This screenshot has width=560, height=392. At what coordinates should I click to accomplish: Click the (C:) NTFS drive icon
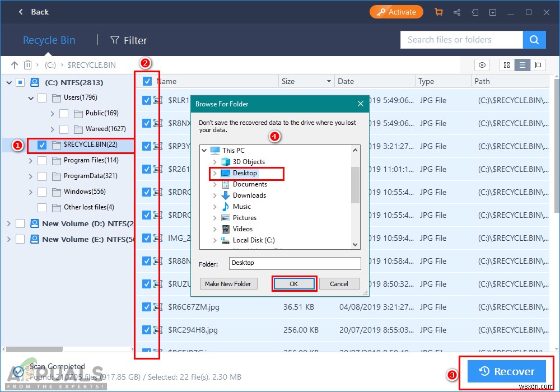click(x=35, y=82)
